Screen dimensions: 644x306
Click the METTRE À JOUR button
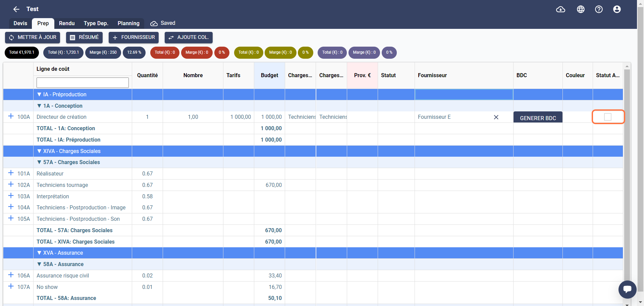[x=33, y=38]
